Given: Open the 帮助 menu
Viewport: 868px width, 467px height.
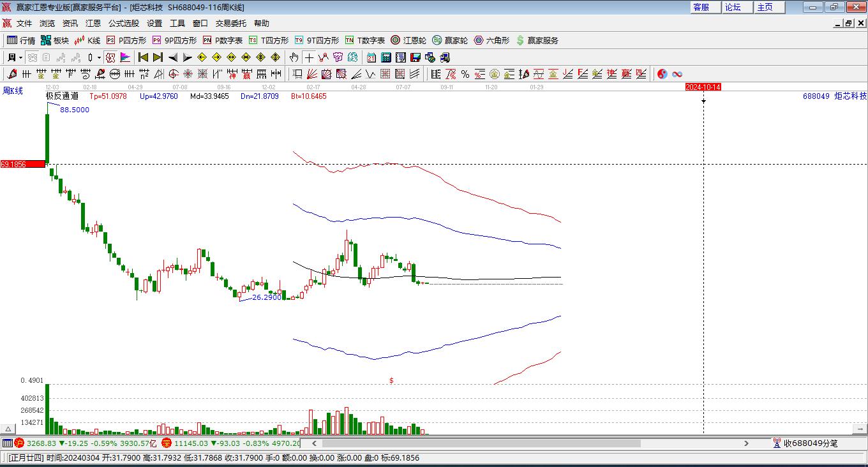Looking at the screenshot, I should [x=262, y=23].
